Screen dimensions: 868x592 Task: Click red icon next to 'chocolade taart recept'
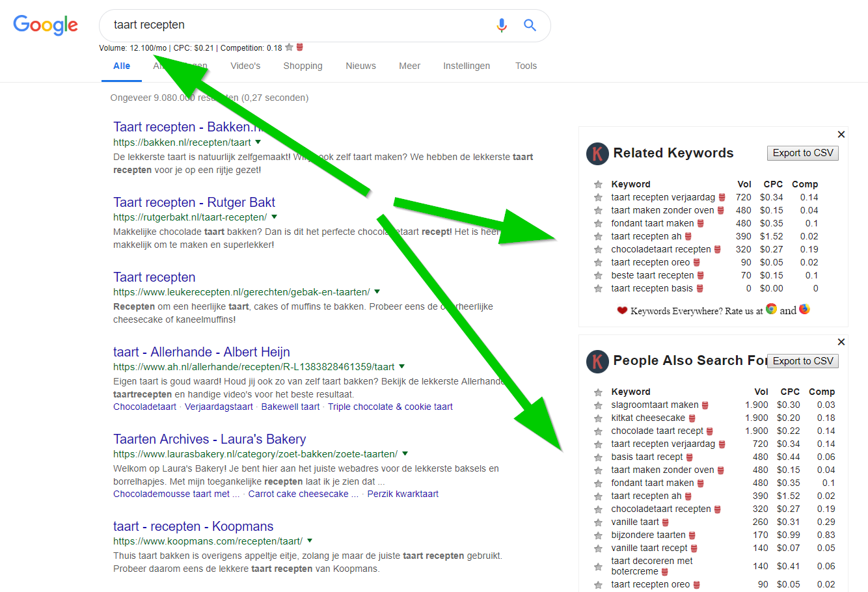click(710, 431)
